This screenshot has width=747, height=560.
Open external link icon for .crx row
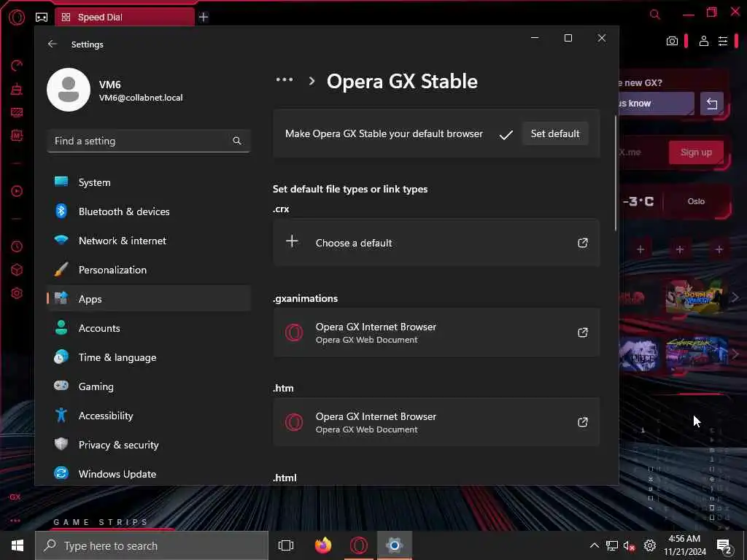pos(583,243)
